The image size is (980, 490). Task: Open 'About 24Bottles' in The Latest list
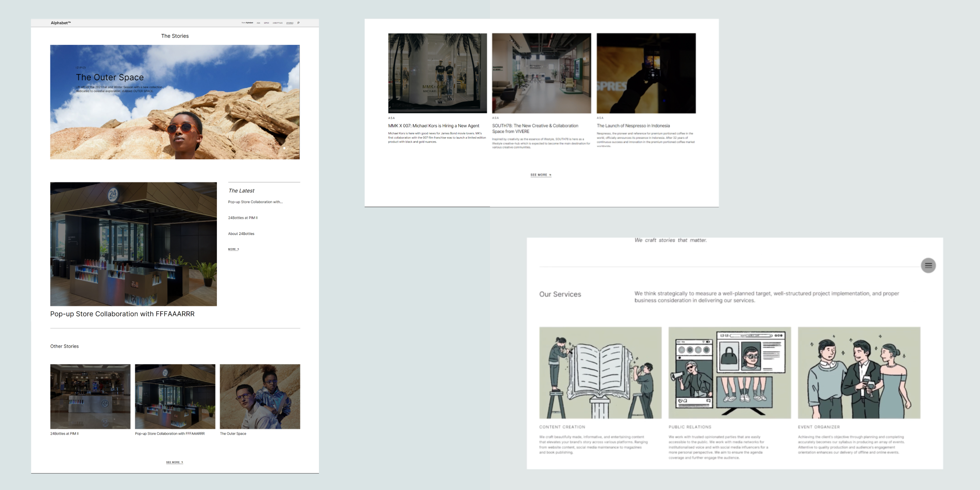point(241,234)
